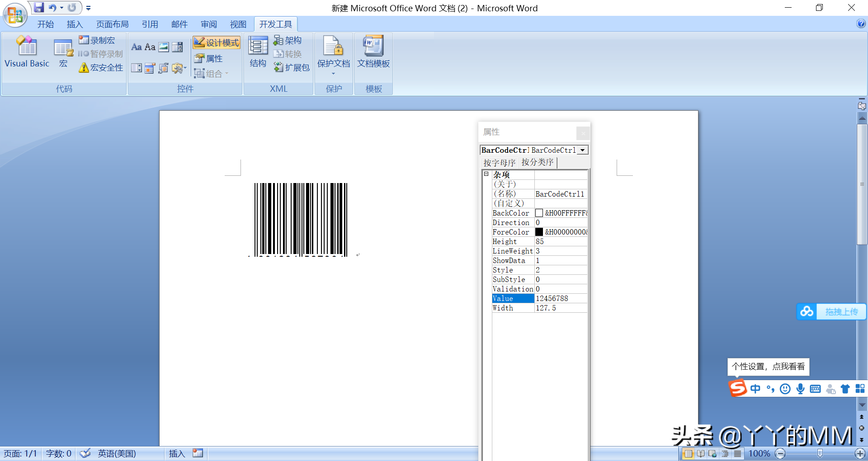The width and height of the screenshot is (868, 461).
Task: Open the Sogou emoji panel
Action: coord(785,389)
